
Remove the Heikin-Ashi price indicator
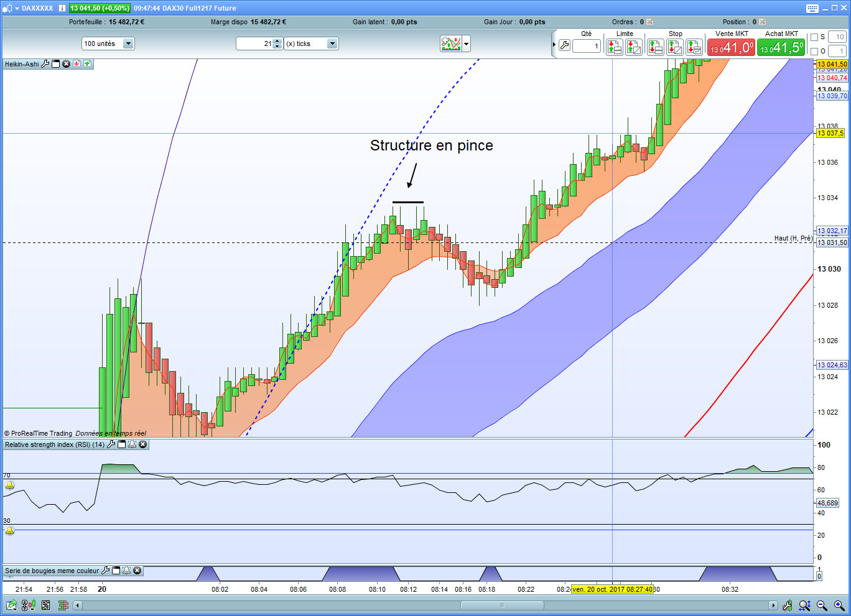[x=66, y=64]
